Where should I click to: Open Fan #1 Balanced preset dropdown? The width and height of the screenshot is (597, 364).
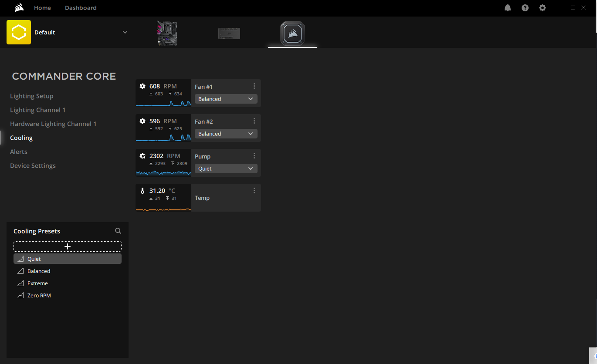pyautogui.click(x=226, y=99)
